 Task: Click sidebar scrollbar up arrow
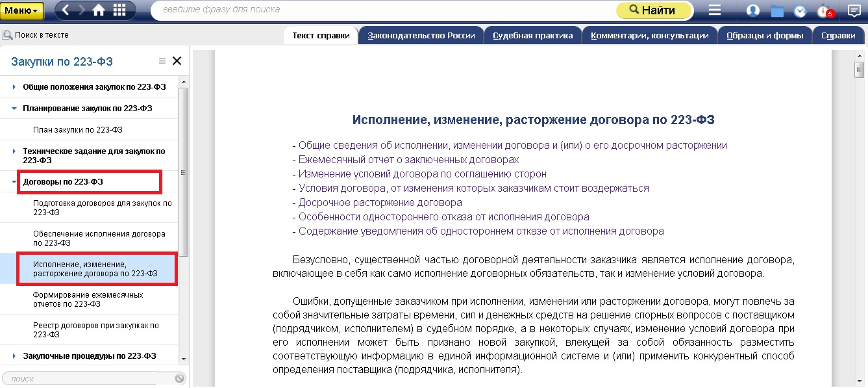(184, 81)
